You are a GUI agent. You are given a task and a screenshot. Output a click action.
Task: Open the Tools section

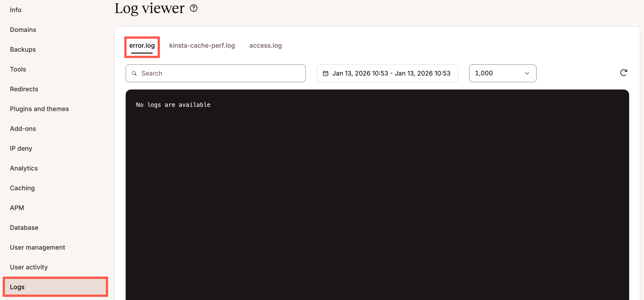click(18, 69)
